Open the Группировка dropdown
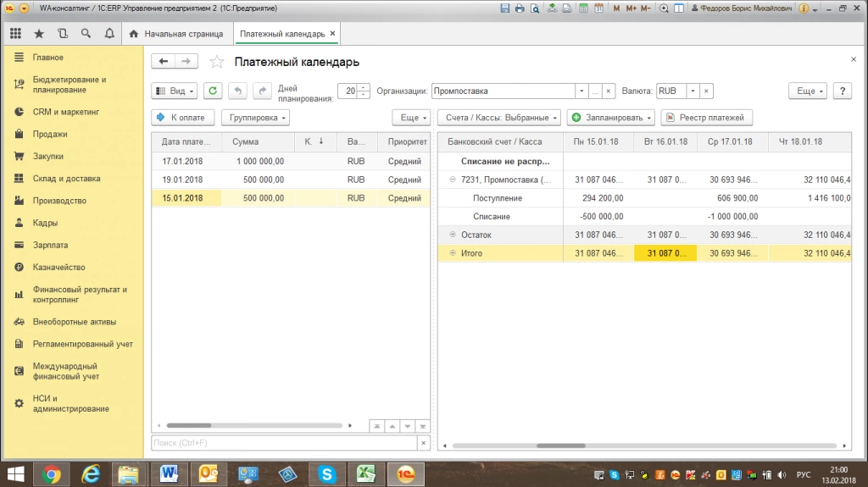The height and width of the screenshot is (487, 868). 255,118
